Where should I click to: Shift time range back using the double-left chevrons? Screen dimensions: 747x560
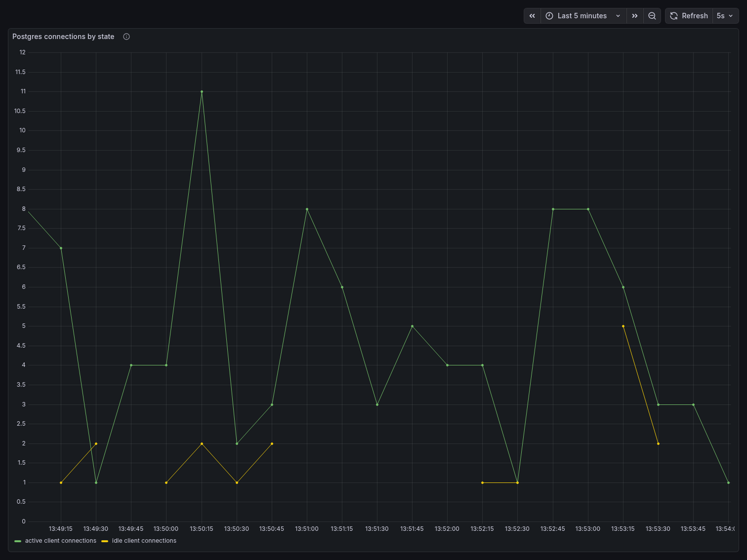[x=532, y=16]
